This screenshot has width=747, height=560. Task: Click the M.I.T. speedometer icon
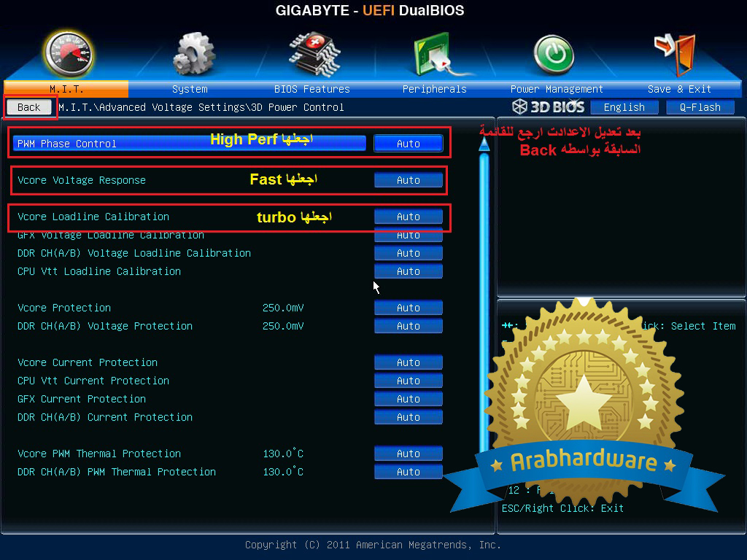68,54
